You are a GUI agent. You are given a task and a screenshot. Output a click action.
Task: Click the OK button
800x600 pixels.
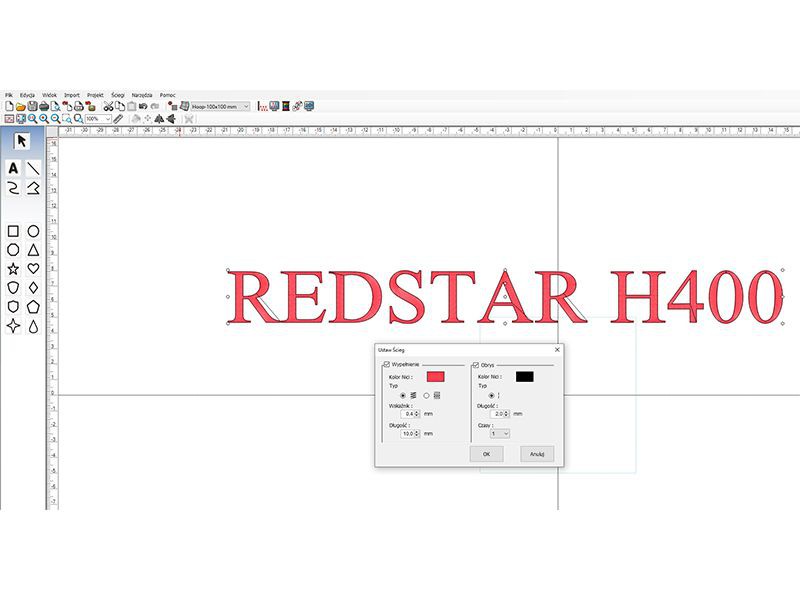click(x=486, y=454)
